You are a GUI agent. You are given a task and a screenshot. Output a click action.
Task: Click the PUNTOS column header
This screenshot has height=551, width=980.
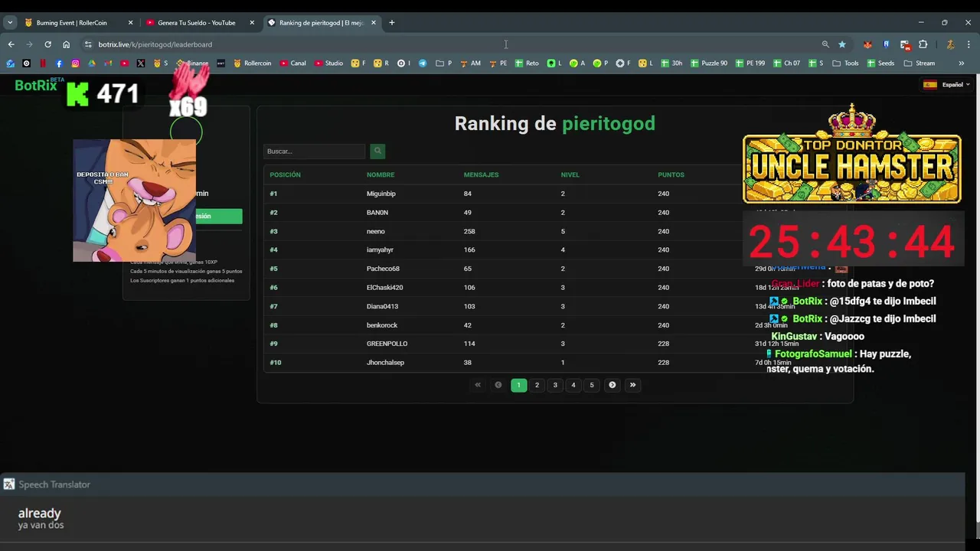671,174
